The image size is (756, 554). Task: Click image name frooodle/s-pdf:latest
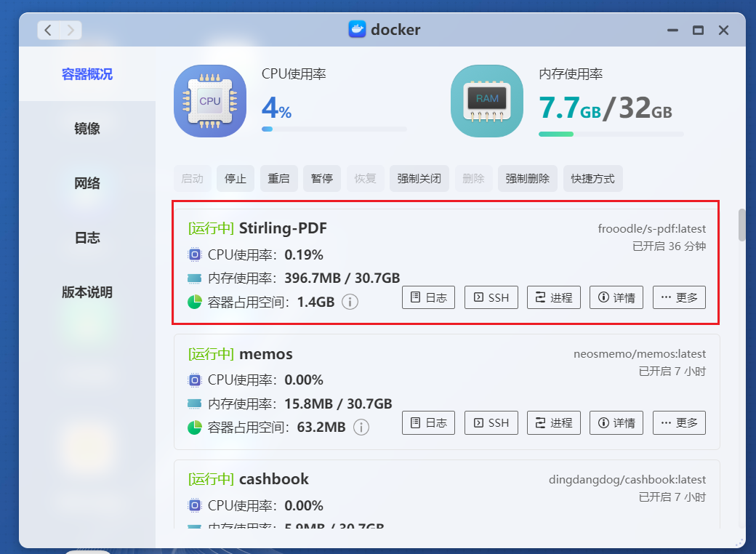pyautogui.click(x=652, y=228)
